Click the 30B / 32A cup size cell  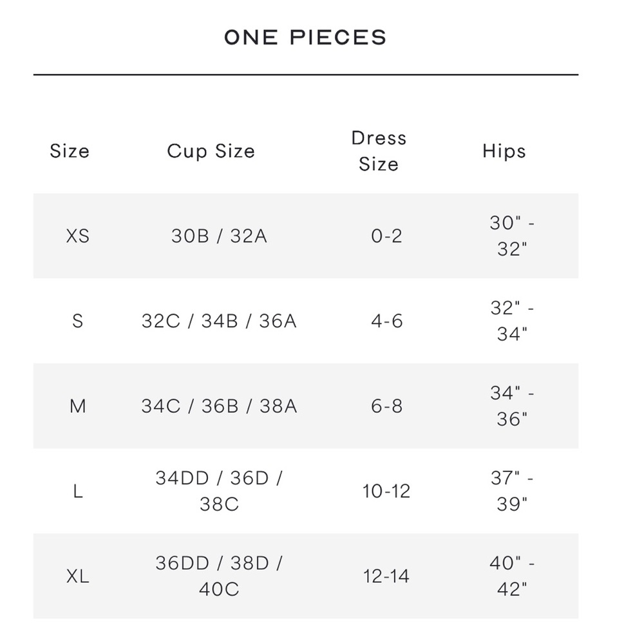(x=220, y=236)
